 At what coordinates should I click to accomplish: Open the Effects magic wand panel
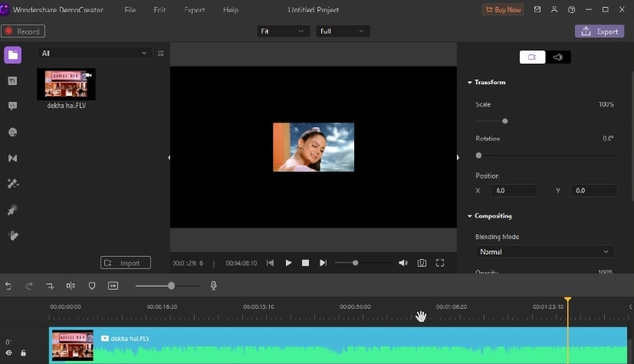[x=12, y=184]
